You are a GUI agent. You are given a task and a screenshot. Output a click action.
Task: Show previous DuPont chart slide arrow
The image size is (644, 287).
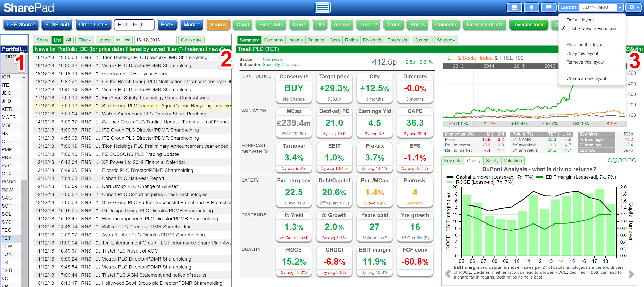[x=448, y=274]
